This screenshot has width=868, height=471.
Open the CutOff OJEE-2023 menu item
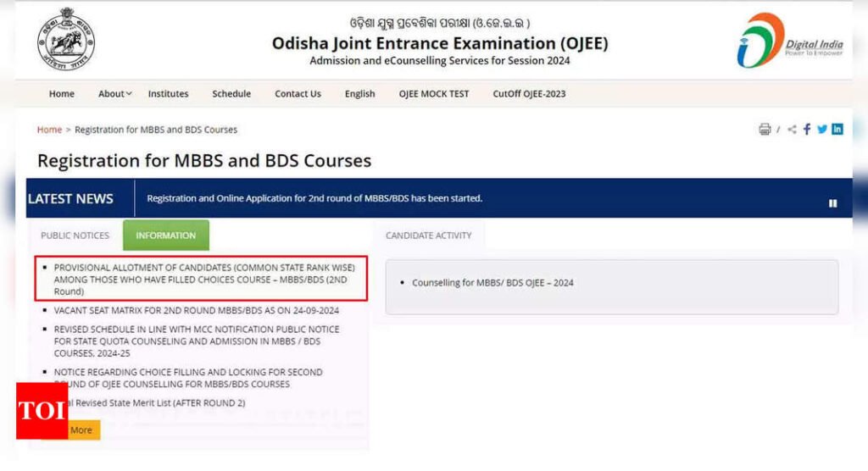tap(529, 93)
